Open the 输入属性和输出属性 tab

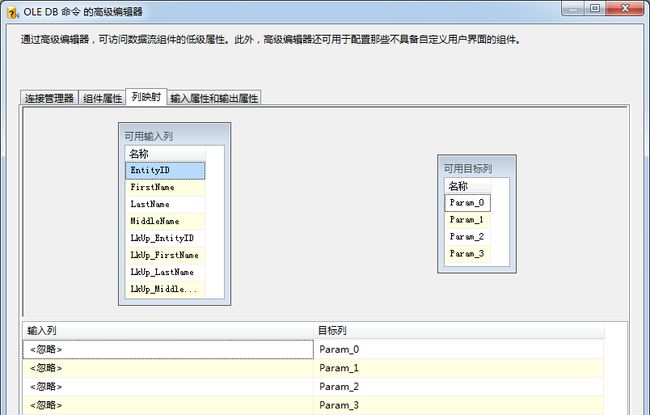pos(214,98)
